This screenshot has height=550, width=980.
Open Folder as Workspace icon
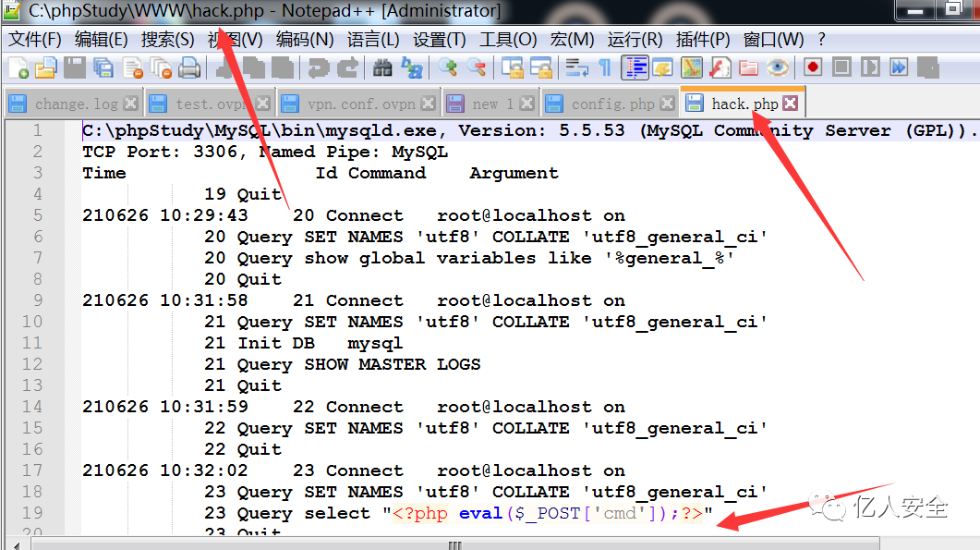click(749, 67)
